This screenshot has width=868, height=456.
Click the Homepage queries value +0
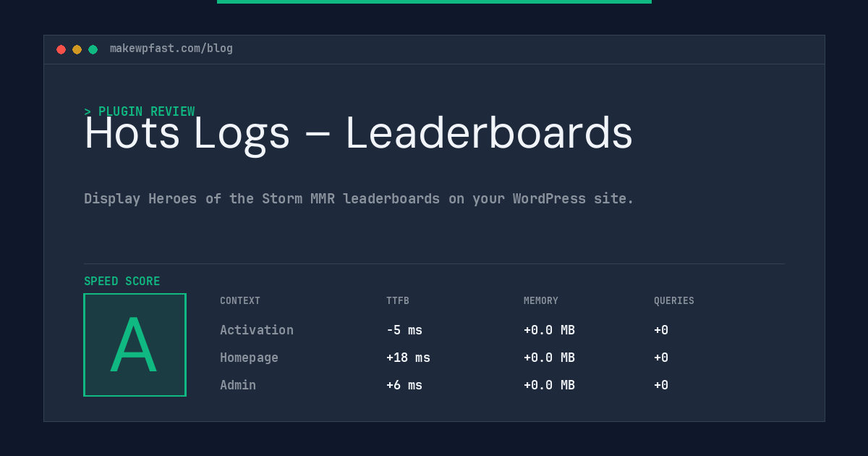(661, 358)
